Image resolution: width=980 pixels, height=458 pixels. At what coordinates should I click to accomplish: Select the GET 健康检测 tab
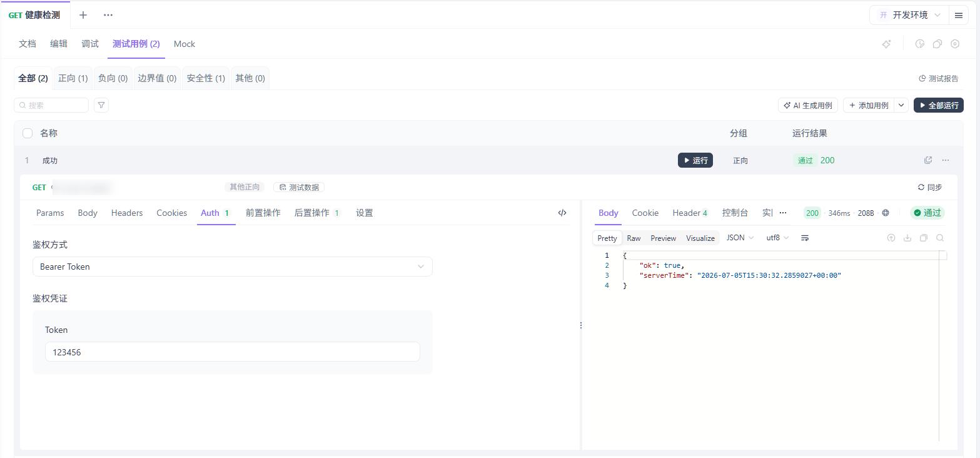tap(35, 15)
